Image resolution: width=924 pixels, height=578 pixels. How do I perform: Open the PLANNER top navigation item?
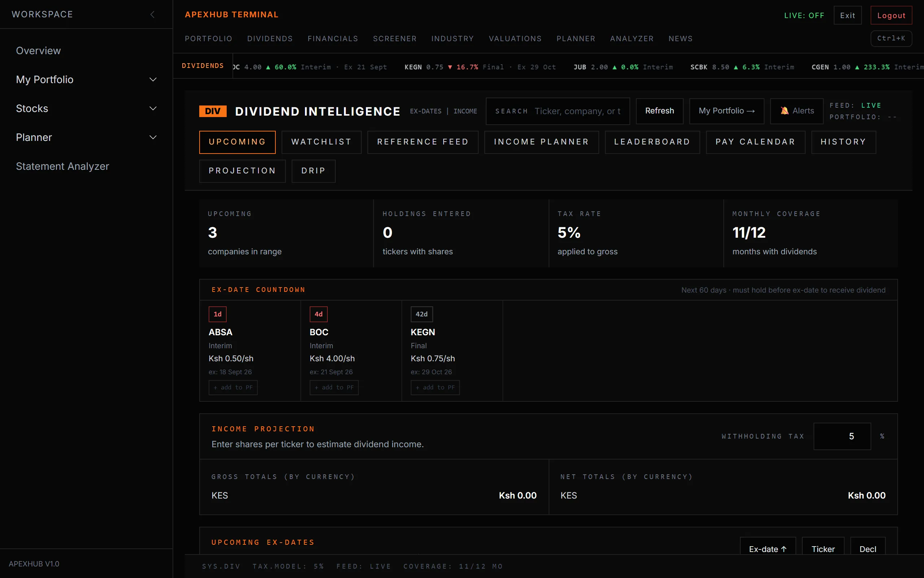[576, 39]
